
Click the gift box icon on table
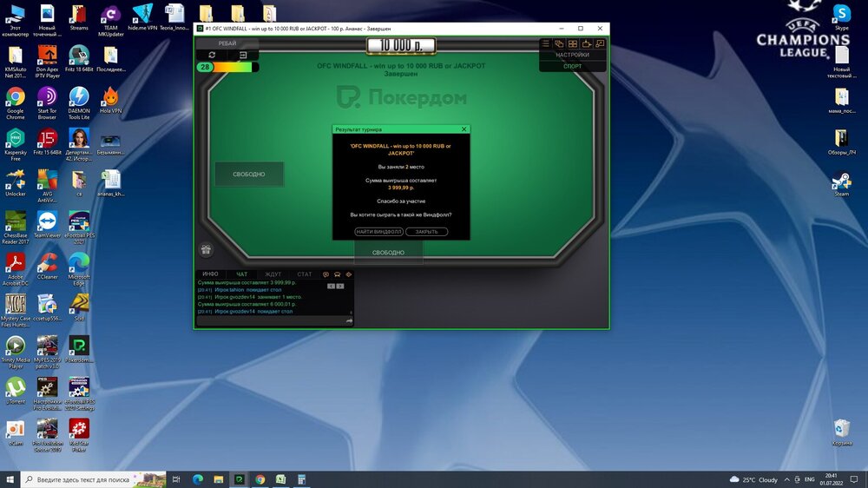pos(206,250)
